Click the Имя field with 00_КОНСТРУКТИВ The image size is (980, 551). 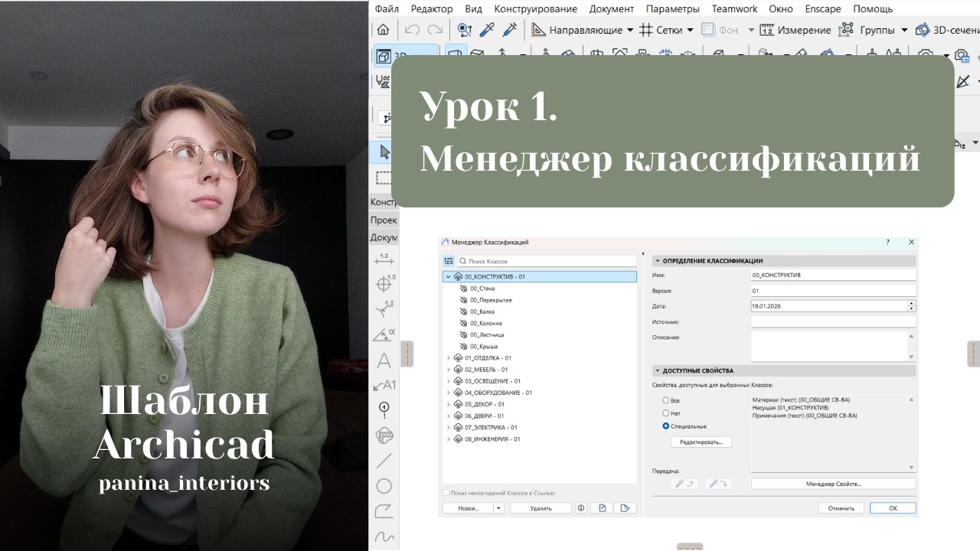[x=833, y=275]
